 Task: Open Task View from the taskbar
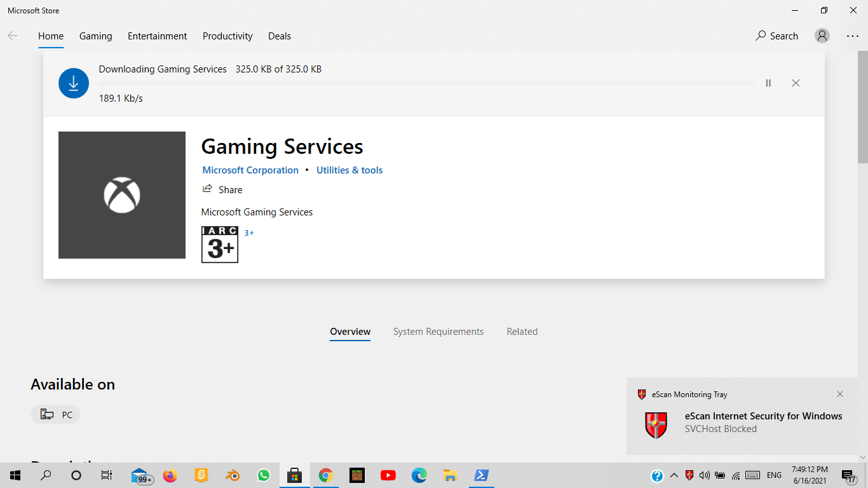tap(107, 475)
